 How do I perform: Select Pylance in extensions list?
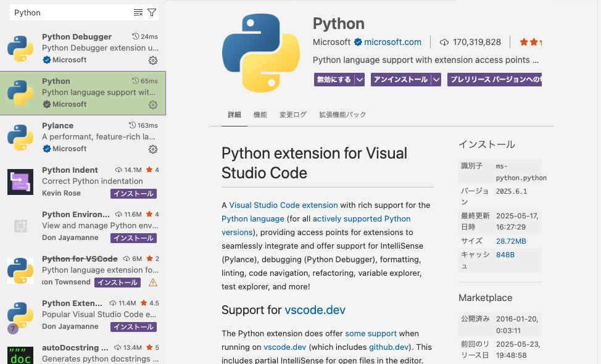click(x=83, y=138)
